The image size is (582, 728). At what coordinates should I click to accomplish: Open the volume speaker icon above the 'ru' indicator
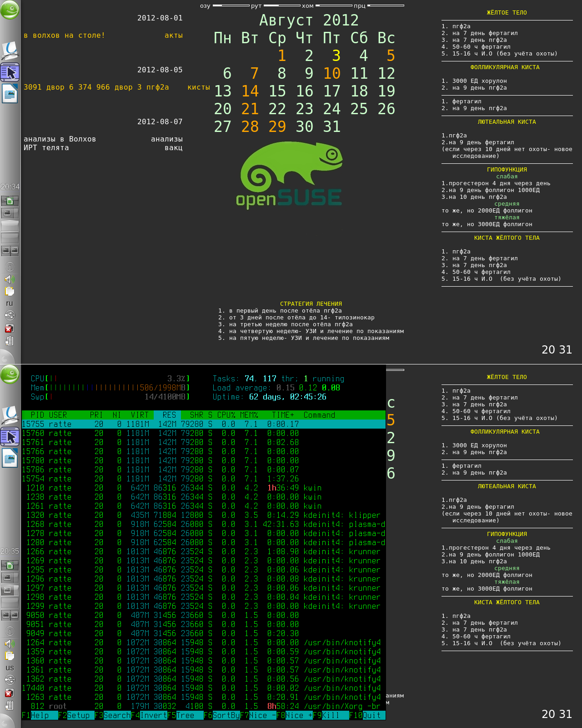pos(10,279)
